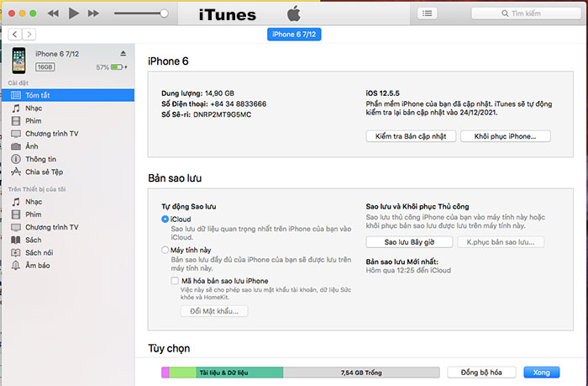Click the 57% battery indicator icon
The width and height of the screenshot is (588, 386).
click(x=117, y=66)
